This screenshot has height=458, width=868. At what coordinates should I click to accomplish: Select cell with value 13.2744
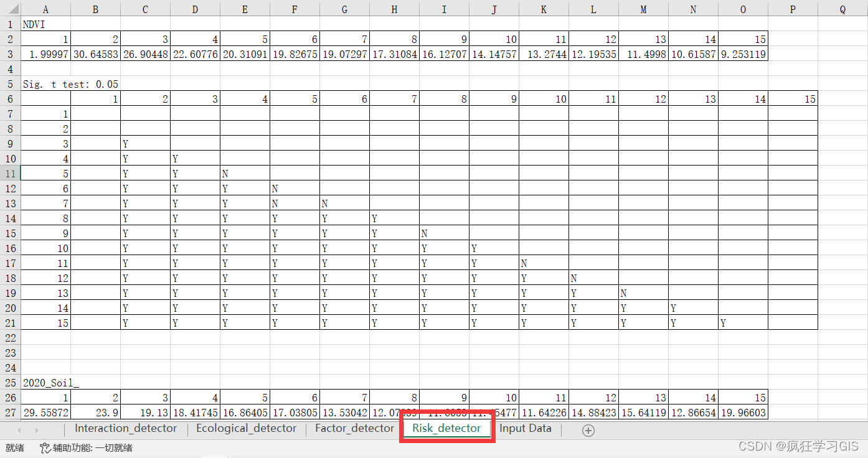(x=544, y=54)
